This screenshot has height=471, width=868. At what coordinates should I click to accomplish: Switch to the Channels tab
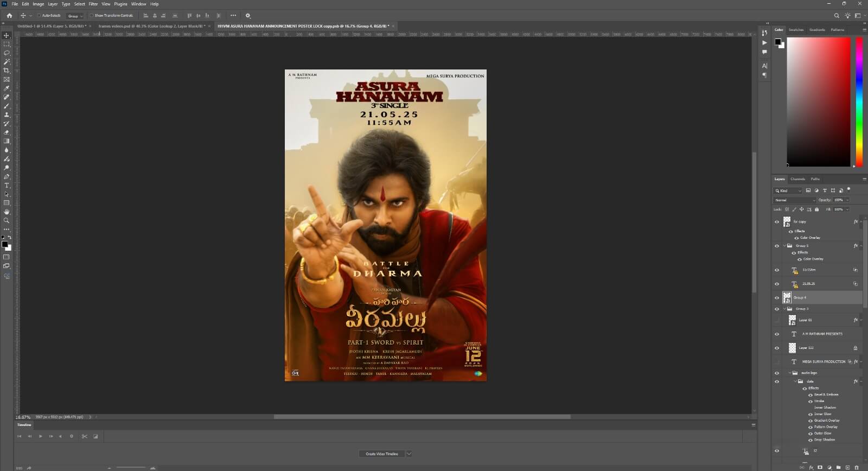point(797,179)
